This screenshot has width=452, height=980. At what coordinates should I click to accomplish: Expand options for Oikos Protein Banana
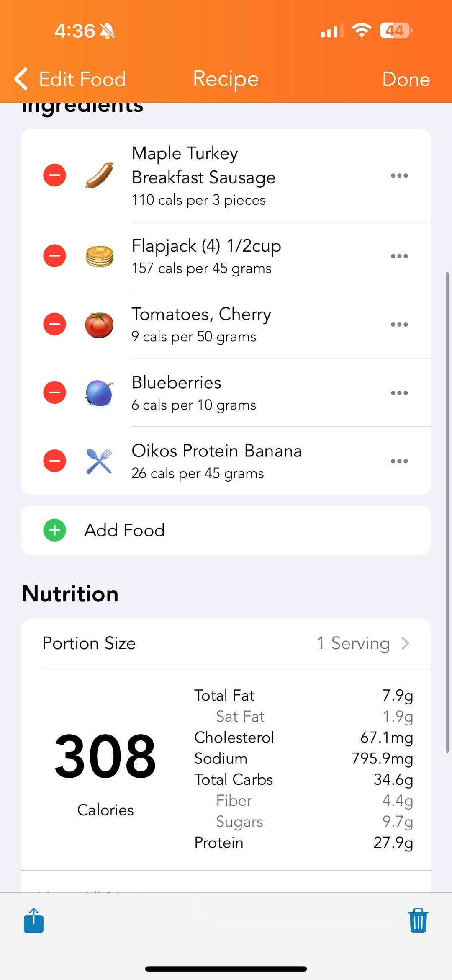click(x=399, y=461)
